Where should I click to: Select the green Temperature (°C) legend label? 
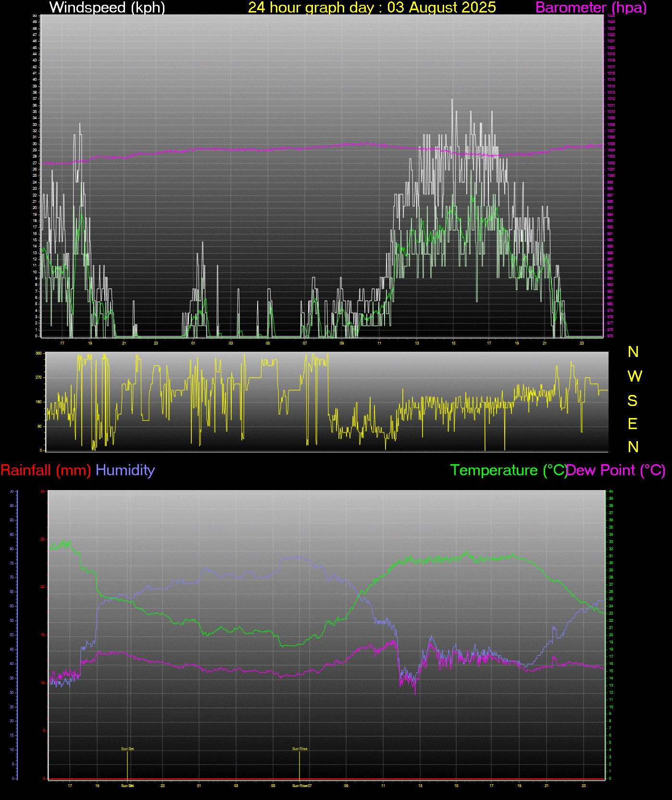[508, 470]
